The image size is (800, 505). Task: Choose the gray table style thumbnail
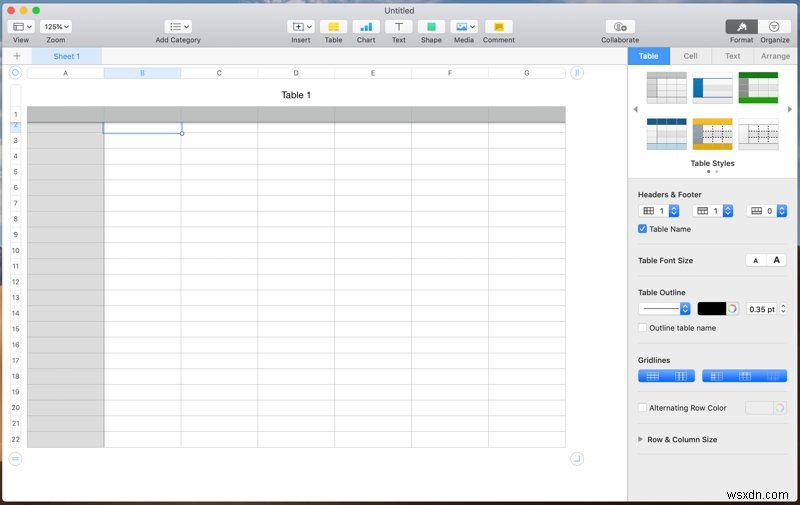click(x=666, y=88)
